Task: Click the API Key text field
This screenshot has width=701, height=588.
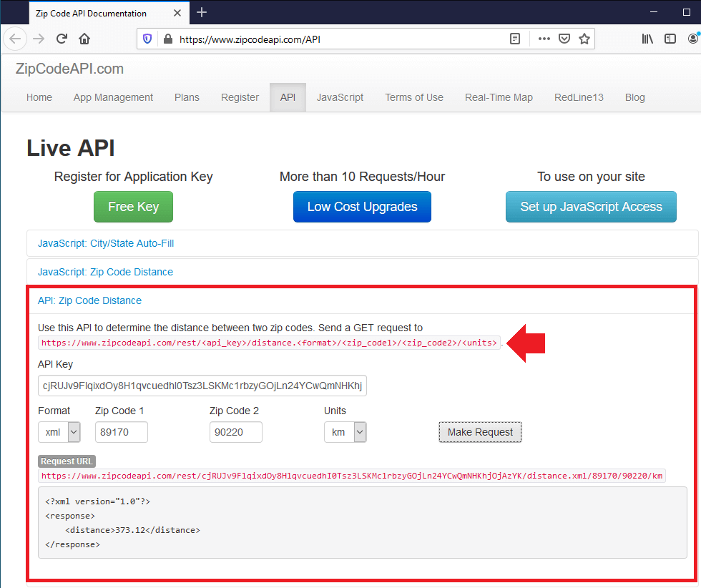Action: pyautogui.click(x=202, y=386)
